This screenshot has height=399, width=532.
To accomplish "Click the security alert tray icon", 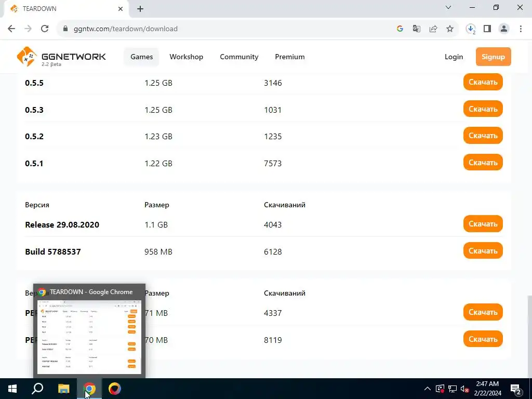I will [440, 389].
